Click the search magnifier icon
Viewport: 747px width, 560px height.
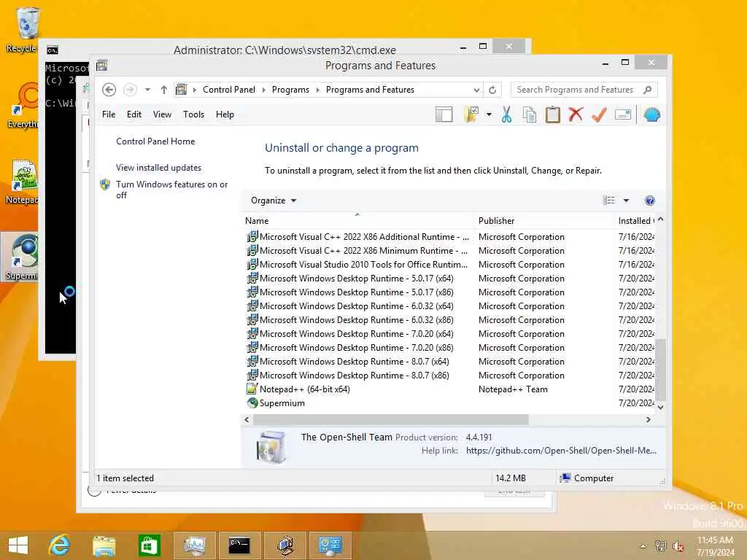click(648, 90)
